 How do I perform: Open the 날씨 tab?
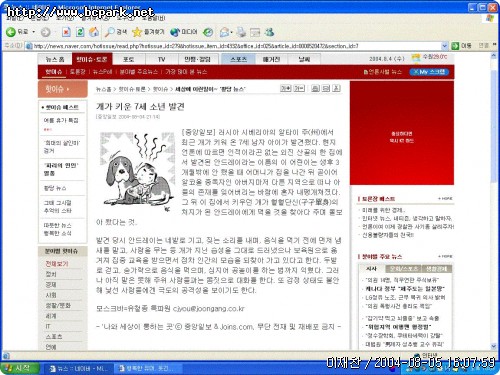click(x=304, y=59)
